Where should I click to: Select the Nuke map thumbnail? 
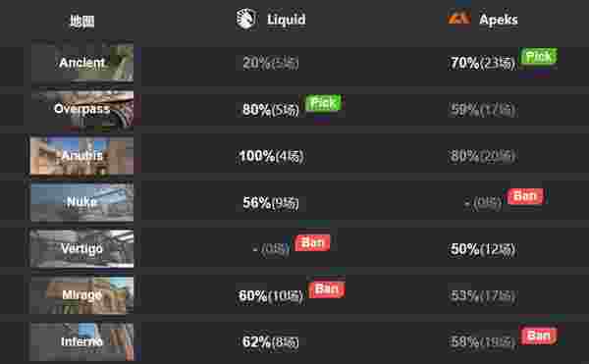point(81,202)
